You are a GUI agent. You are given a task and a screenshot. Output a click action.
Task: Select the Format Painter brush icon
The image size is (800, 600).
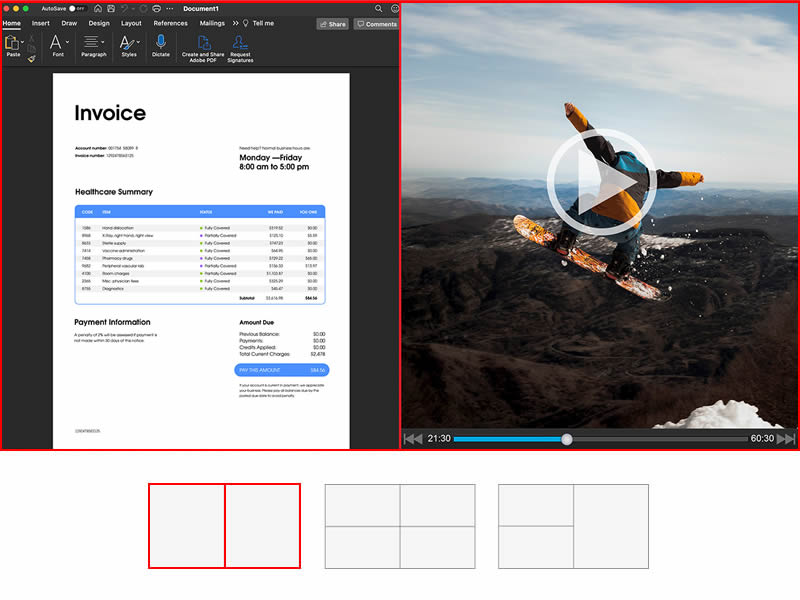(31, 59)
